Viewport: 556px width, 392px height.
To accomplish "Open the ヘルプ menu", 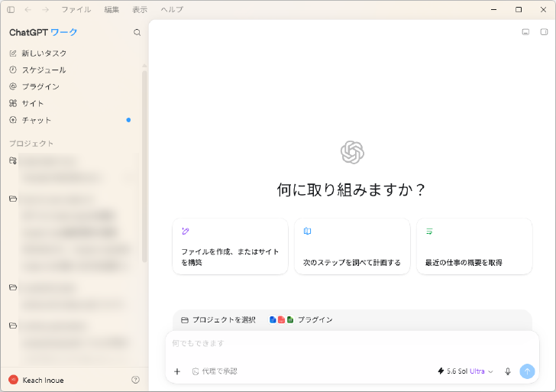I will tap(172, 10).
